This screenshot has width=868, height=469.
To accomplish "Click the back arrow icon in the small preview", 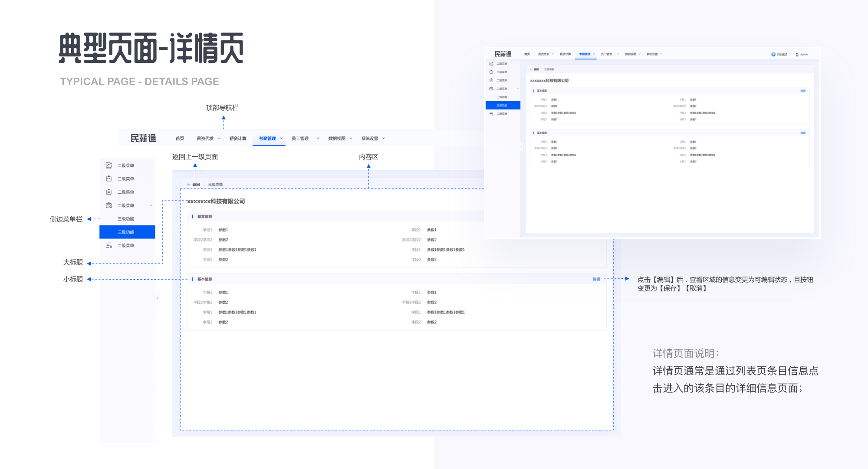I will [531, 69].
